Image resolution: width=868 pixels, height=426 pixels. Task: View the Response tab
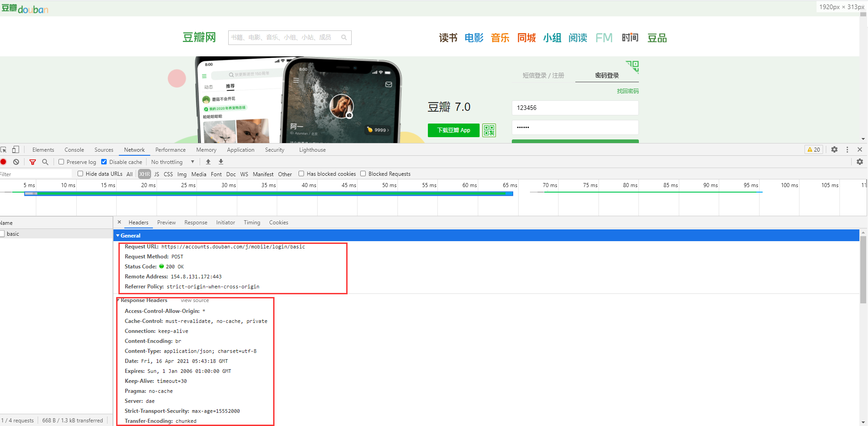196,223
